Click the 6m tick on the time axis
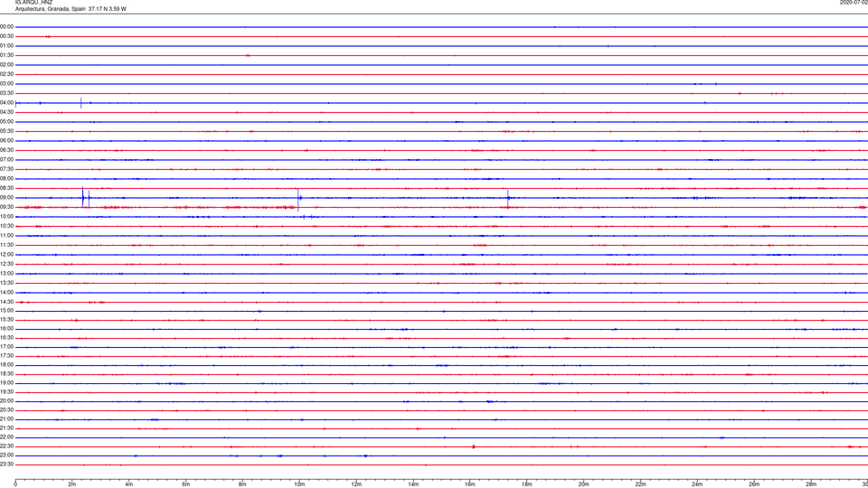This screenshot has width=868, height=488. pos(186,484)
